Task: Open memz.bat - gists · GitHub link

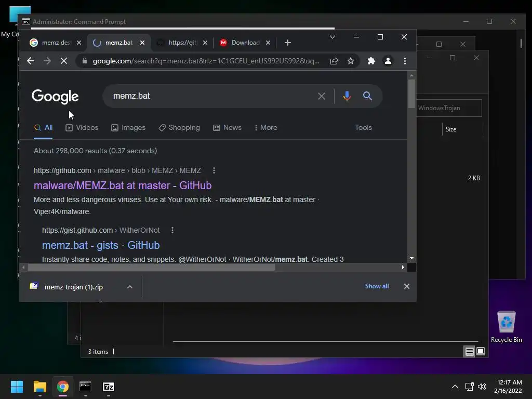Action: (101, 245)
